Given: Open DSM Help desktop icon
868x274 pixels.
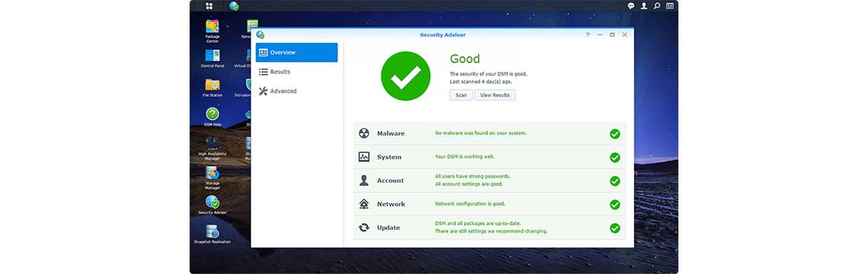Looking at the screenshot, I should [x=212, y=116].
